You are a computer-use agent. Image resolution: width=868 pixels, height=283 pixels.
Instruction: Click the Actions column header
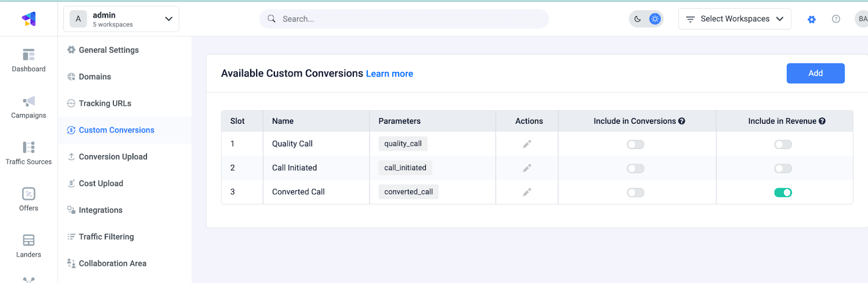point(527,121)
